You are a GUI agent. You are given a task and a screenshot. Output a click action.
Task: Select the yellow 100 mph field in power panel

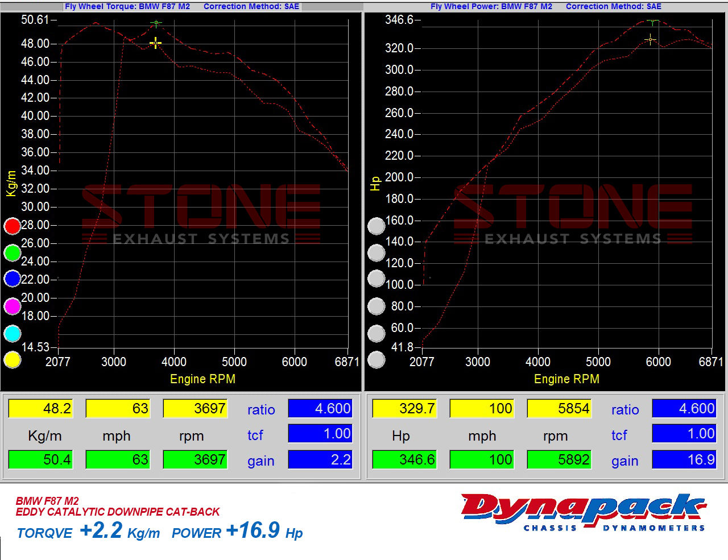482,408
